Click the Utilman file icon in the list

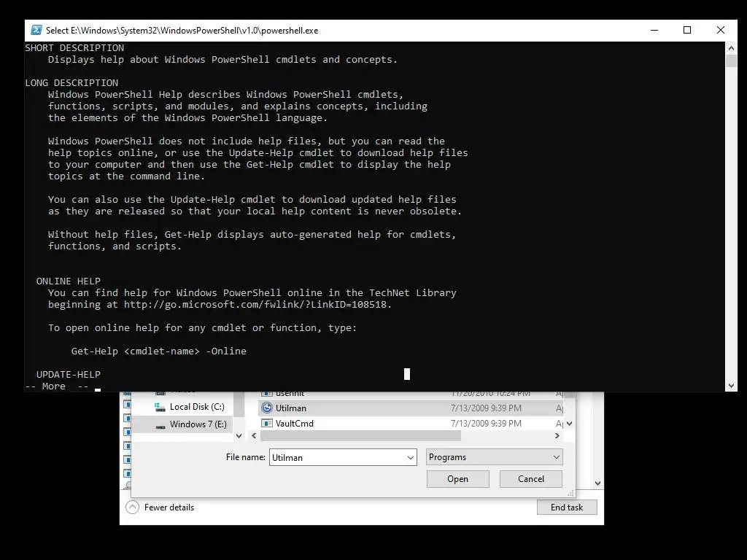click(x=267, y=408)
